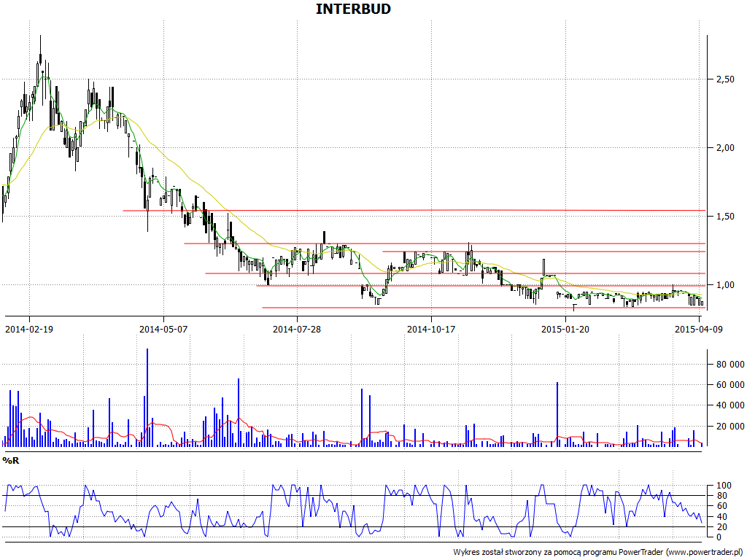Click the 2,00 price axis label
Image resolution: width=747 pixels, height=560 pixels.
point(725,147)
